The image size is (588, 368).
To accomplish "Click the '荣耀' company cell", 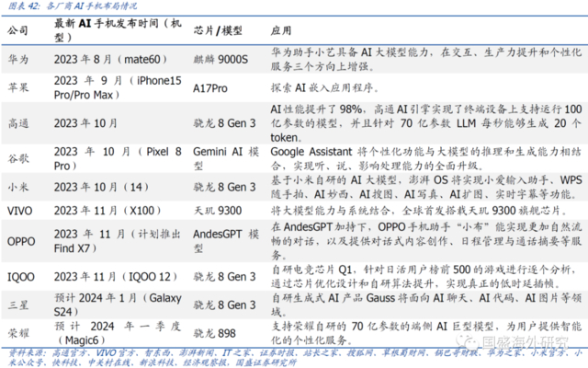I will coord(18,333).
